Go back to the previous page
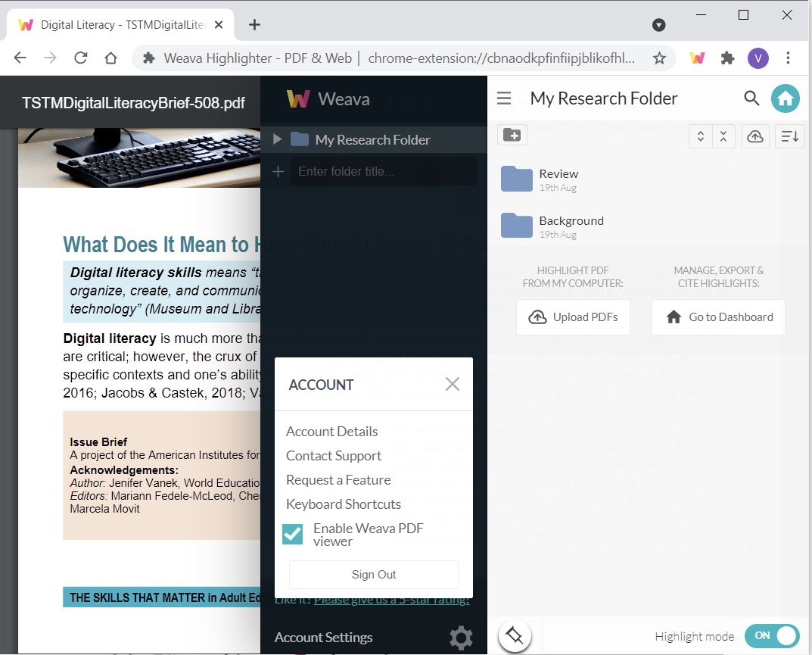812x655 pixels. pyautogui.click(x=20, y=58)
